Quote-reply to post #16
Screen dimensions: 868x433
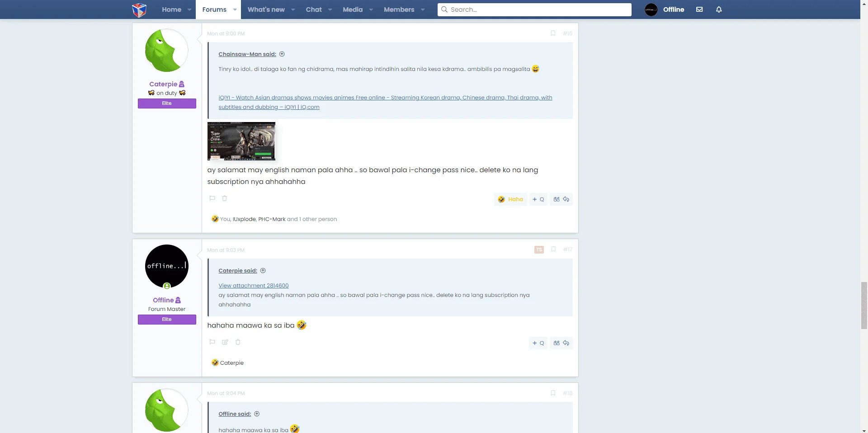561,199
